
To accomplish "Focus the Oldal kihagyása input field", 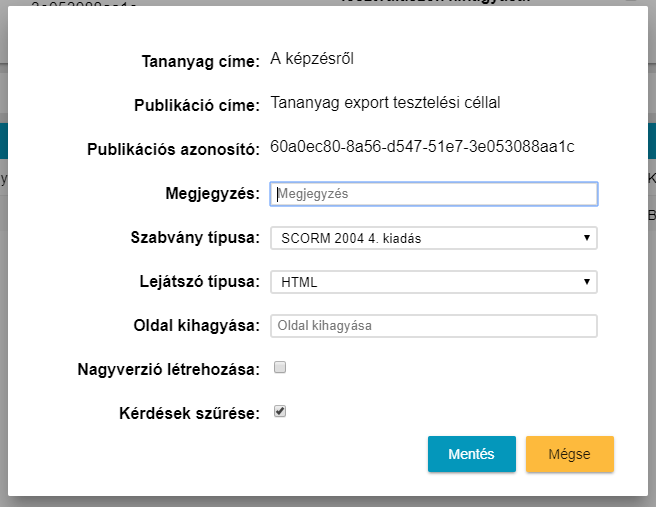I will (434, 326).
